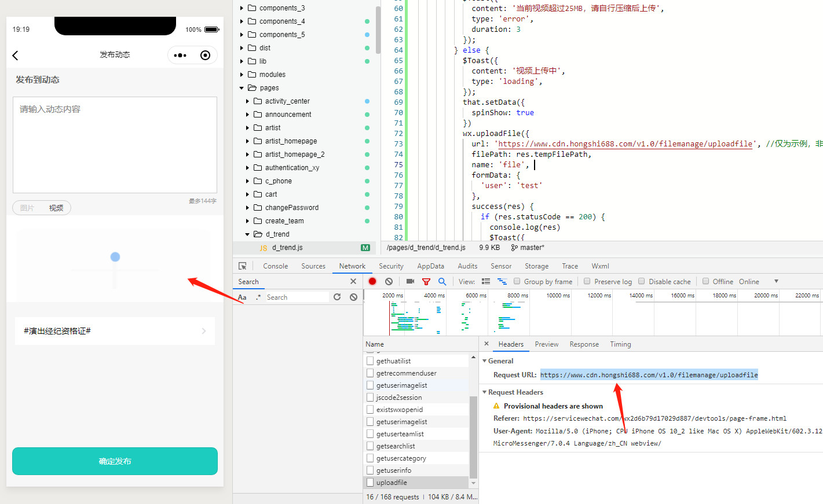The image size is (823, 504).
Task: Clear the network log
Action: pyautogui.click(x=389, y=281)
